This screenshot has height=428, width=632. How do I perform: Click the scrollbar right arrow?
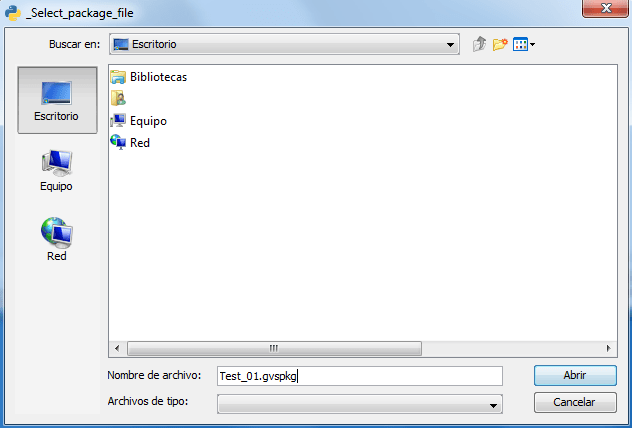click(609, 348)
